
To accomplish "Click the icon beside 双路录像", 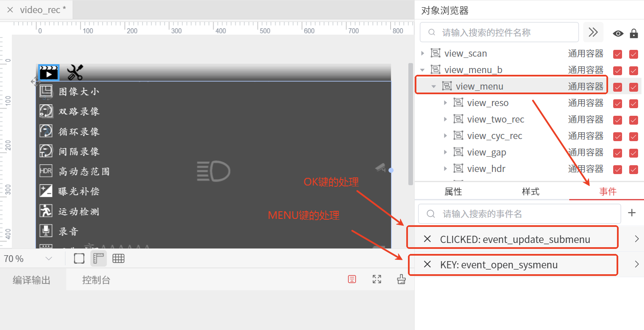I will tap(46, 111).
